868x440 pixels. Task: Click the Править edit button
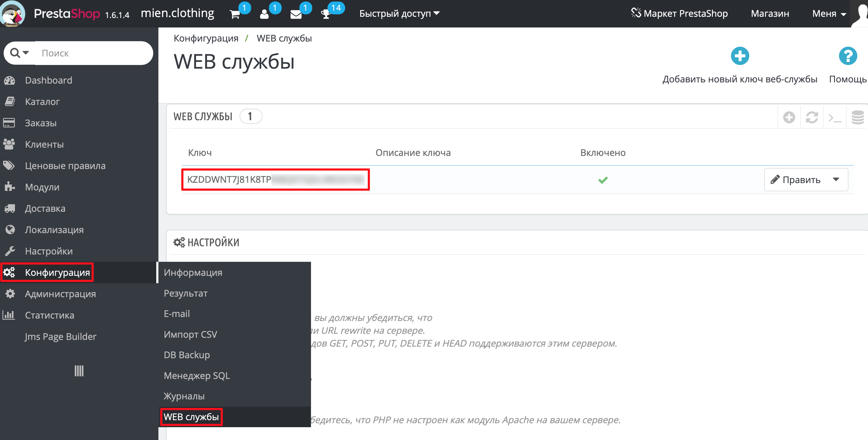point(795,180)
